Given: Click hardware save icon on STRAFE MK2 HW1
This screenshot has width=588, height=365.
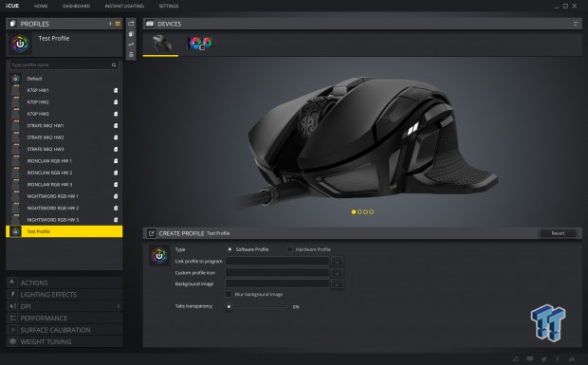Looking at the screenshot, I should click(x=116, y=125).
